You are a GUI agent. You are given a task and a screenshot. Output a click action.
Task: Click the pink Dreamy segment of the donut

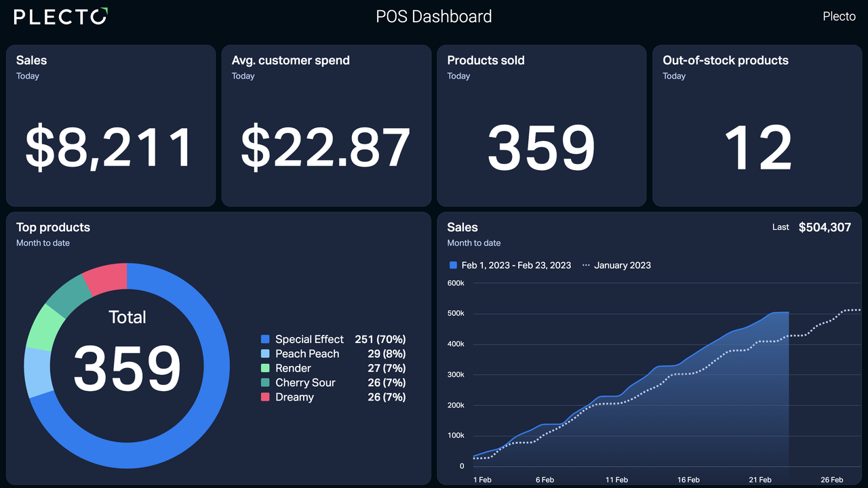[x=106, y=279]
